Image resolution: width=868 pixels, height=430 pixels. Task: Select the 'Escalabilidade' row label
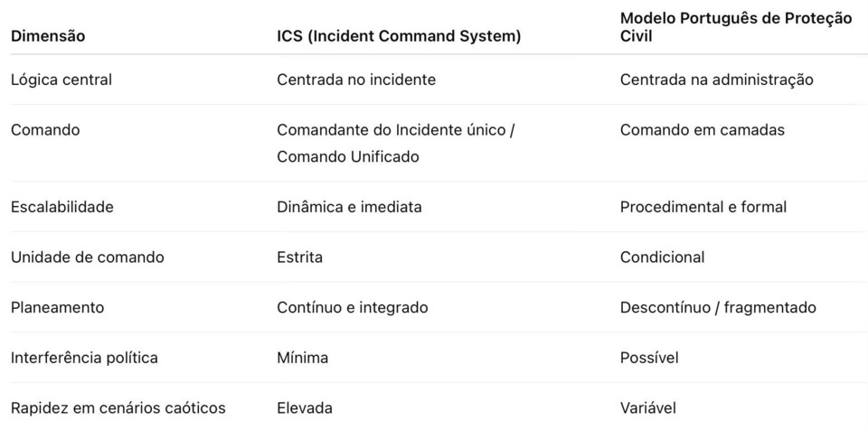[62, 207]
